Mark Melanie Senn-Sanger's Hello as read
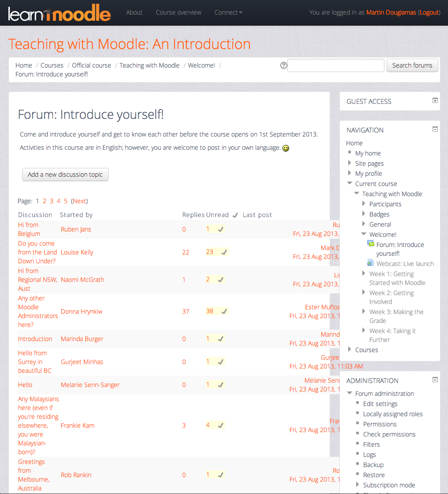Viewport: 448px width, 494px height. tap(221, 385)
